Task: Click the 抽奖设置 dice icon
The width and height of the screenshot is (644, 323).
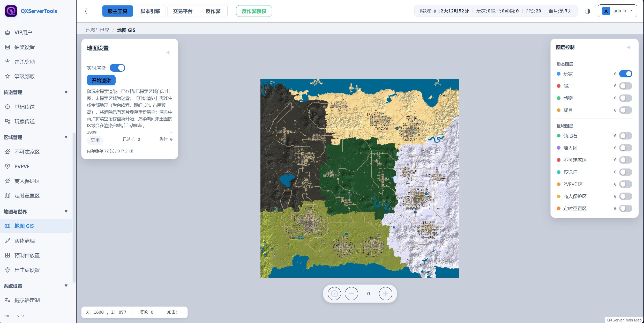Action: click(8, 47)
